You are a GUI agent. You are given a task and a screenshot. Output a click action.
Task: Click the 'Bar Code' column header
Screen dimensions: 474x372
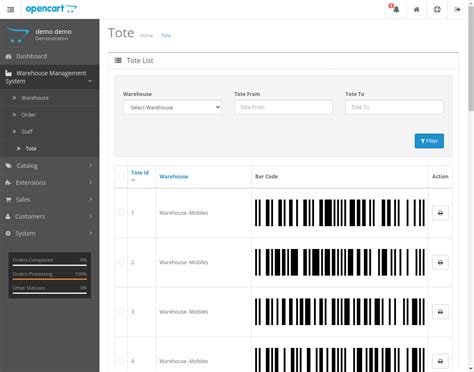pyautogui.click(x=266, y=176)
